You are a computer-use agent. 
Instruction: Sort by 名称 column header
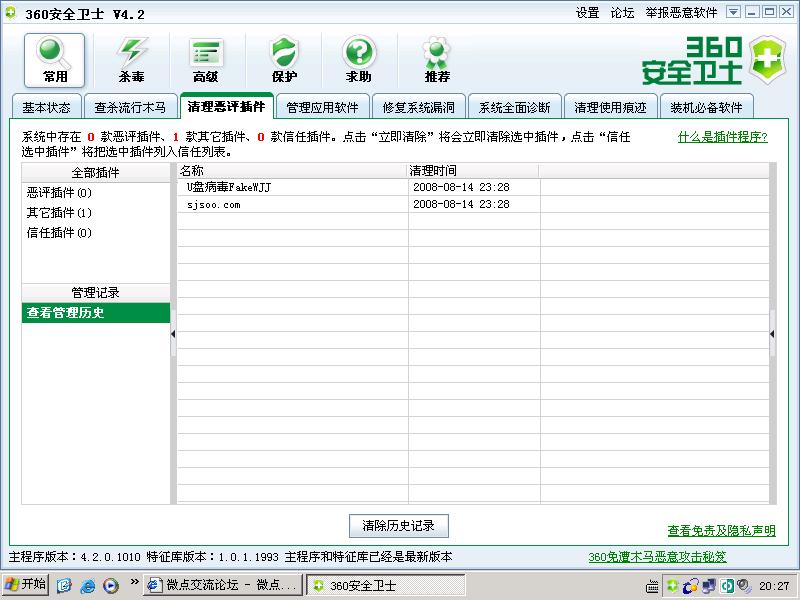292,171
